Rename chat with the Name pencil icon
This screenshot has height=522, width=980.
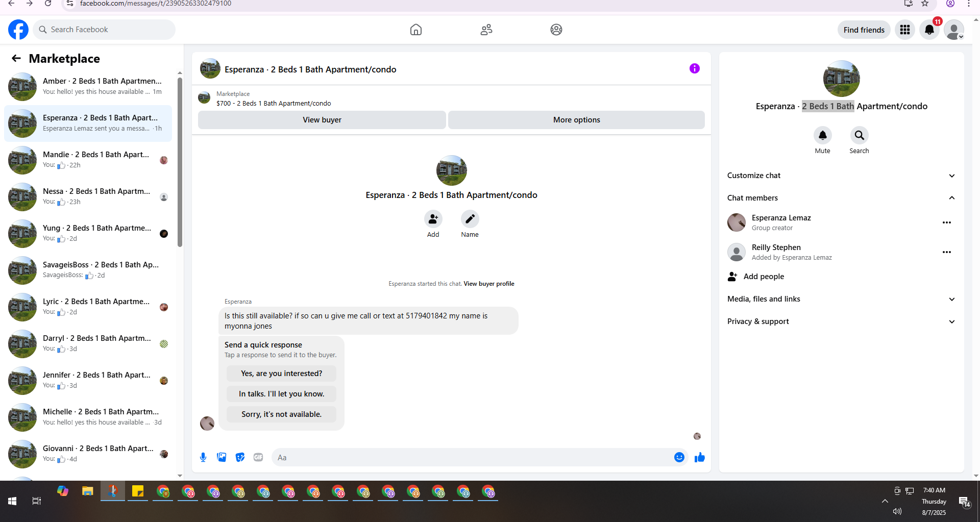click(x=470, y=219)
